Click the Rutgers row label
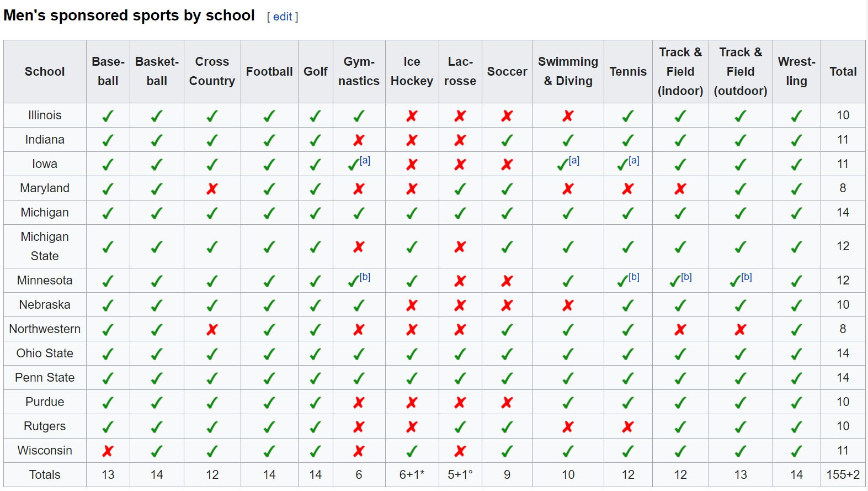Screen dimensions: 868x491 coord(45,426)
